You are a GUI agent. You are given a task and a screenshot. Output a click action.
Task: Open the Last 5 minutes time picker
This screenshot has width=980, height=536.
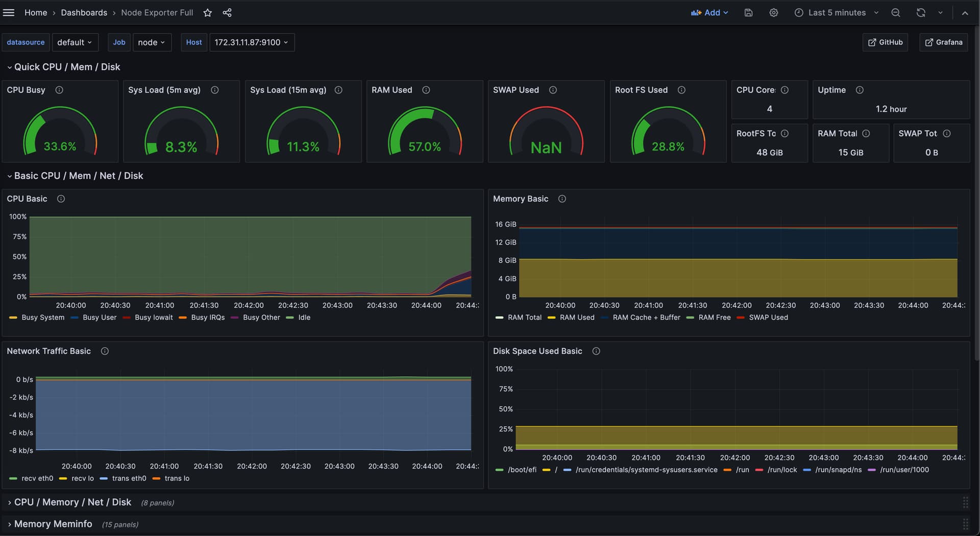[837, 13]
